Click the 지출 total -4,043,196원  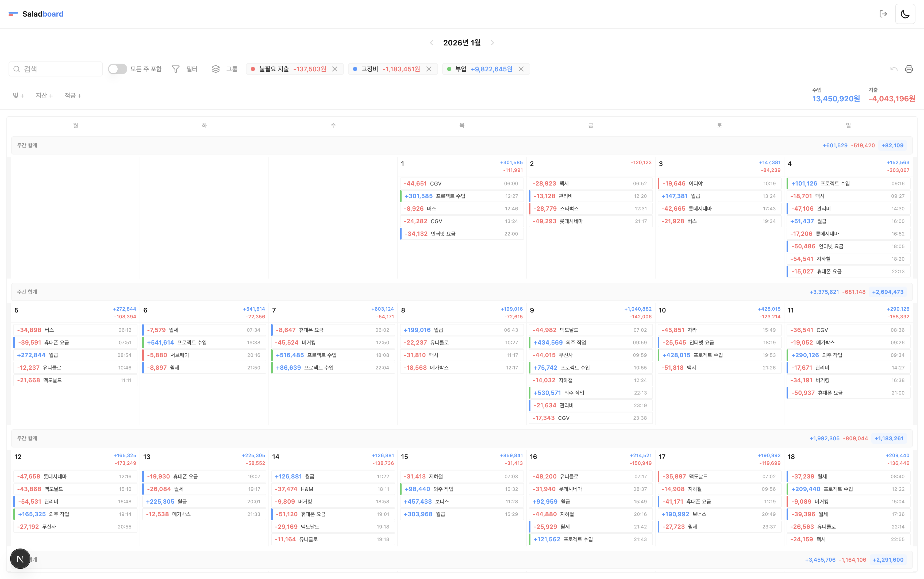point(892,99)
